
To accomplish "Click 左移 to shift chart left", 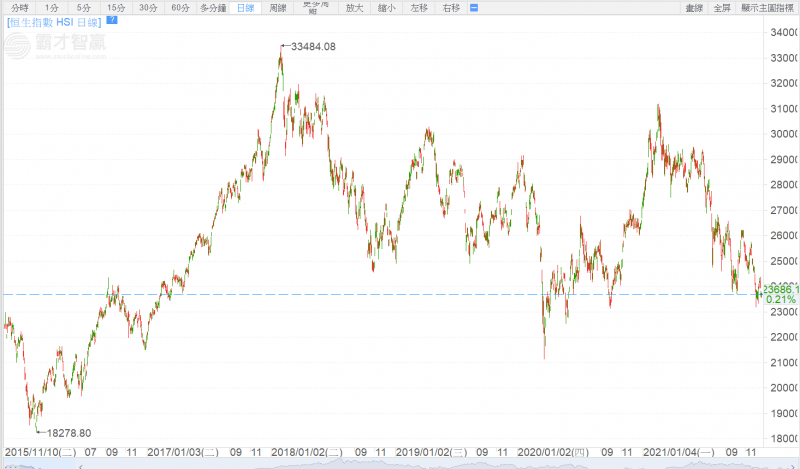I will pyautogui.click(x=419, y=8).
